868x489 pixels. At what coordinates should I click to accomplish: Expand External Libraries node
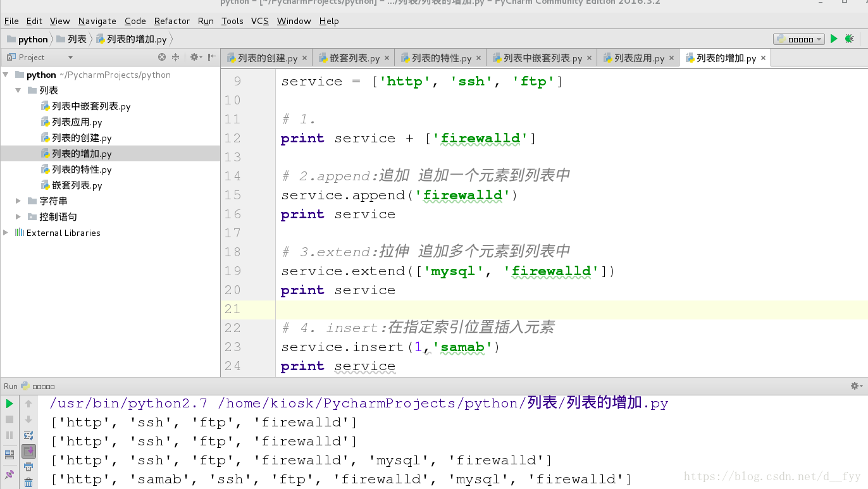[6, 233]
